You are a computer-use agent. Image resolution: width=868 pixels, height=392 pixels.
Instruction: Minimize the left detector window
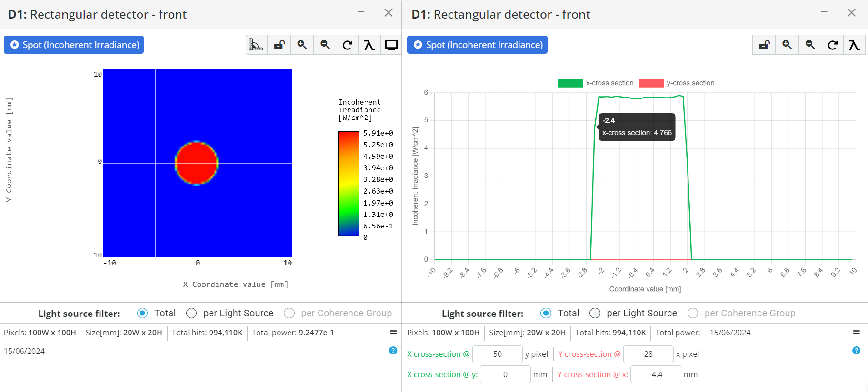coord(361,12)
